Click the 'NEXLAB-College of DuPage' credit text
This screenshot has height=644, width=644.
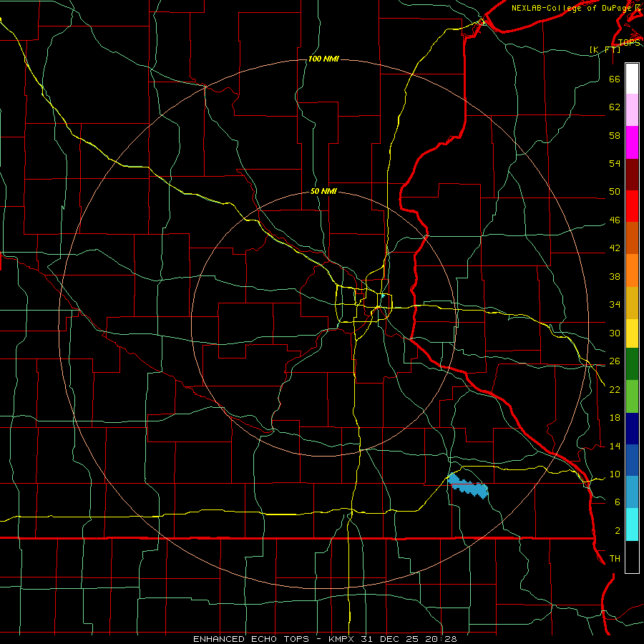tap(572, 8)
